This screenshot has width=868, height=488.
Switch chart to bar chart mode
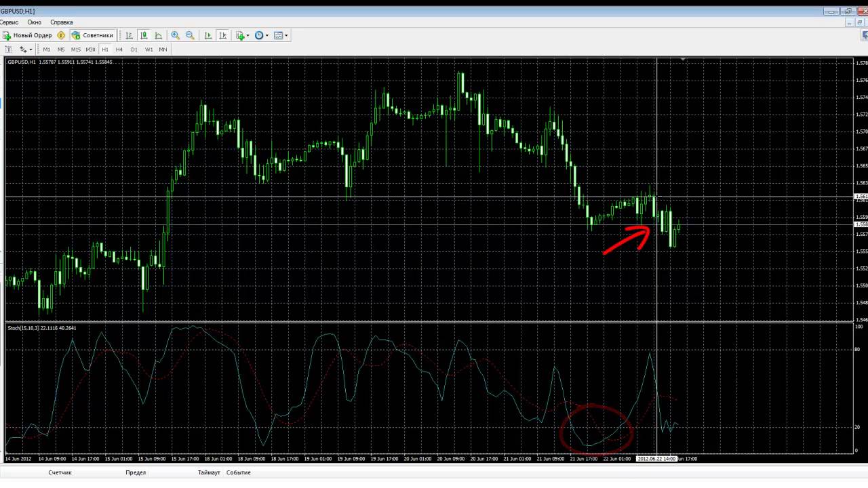pyautogui.click(x=129, y=35)
